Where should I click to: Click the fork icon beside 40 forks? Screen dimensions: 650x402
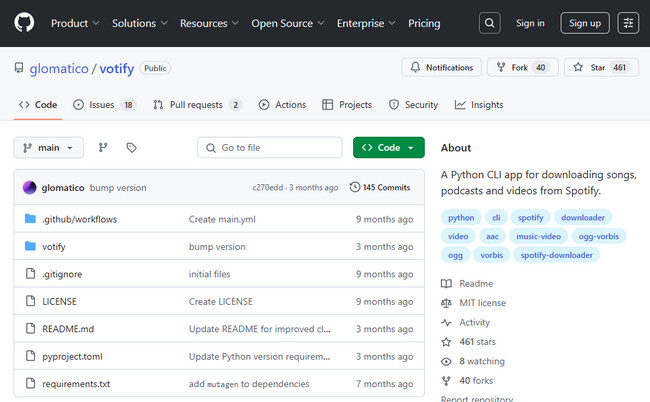446,380
